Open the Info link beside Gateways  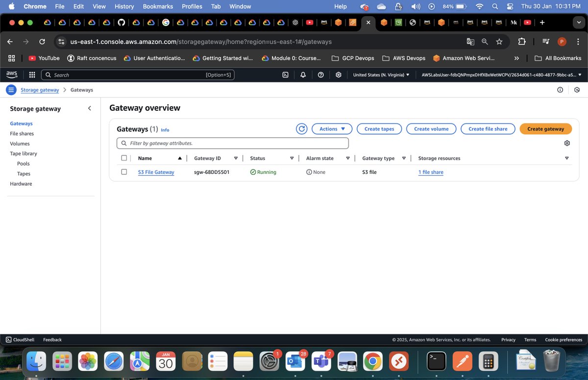(165, 130)
